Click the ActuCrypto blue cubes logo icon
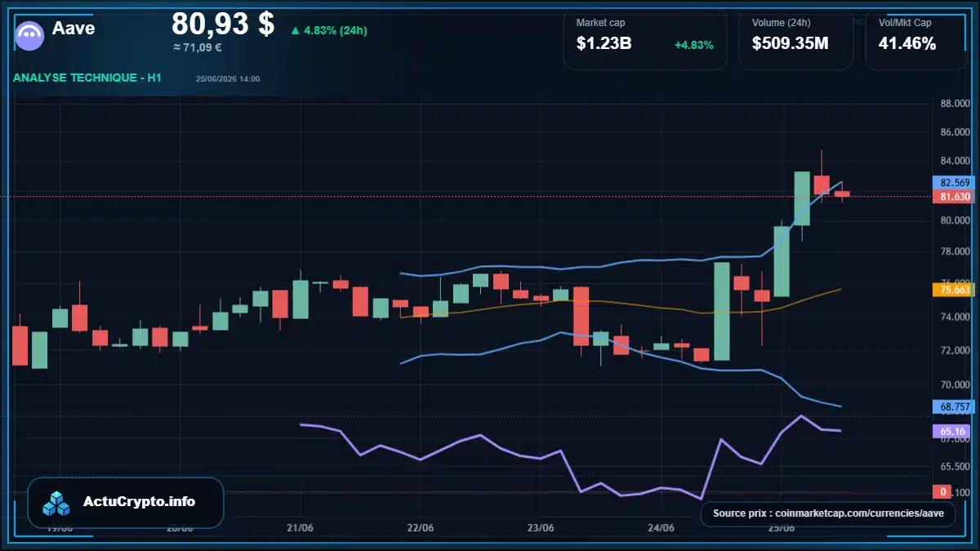Viewport: 980px width, 551px height. pos(56,503)
